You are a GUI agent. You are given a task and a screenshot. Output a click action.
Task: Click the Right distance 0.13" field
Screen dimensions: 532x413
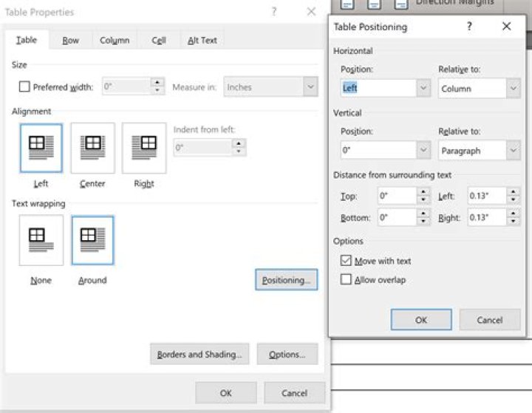pyautogui.click(x=487, y=217)
